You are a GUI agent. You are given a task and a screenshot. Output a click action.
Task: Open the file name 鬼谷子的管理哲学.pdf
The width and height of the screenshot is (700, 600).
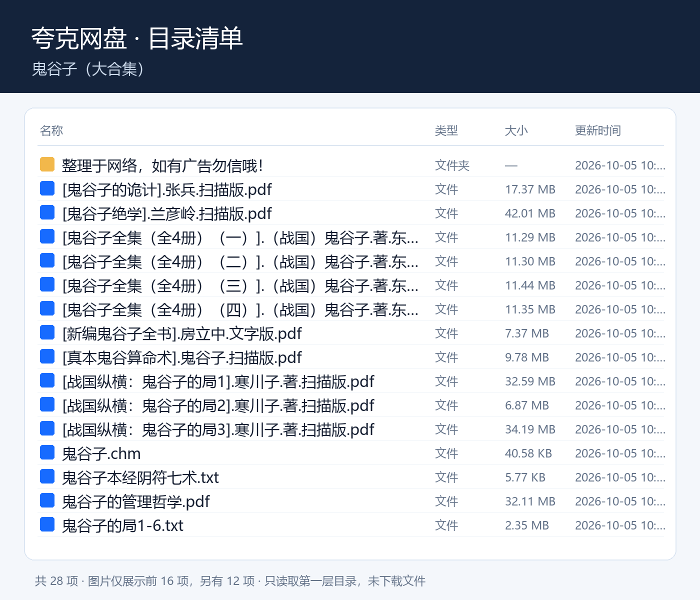click(x=136, y=501)
